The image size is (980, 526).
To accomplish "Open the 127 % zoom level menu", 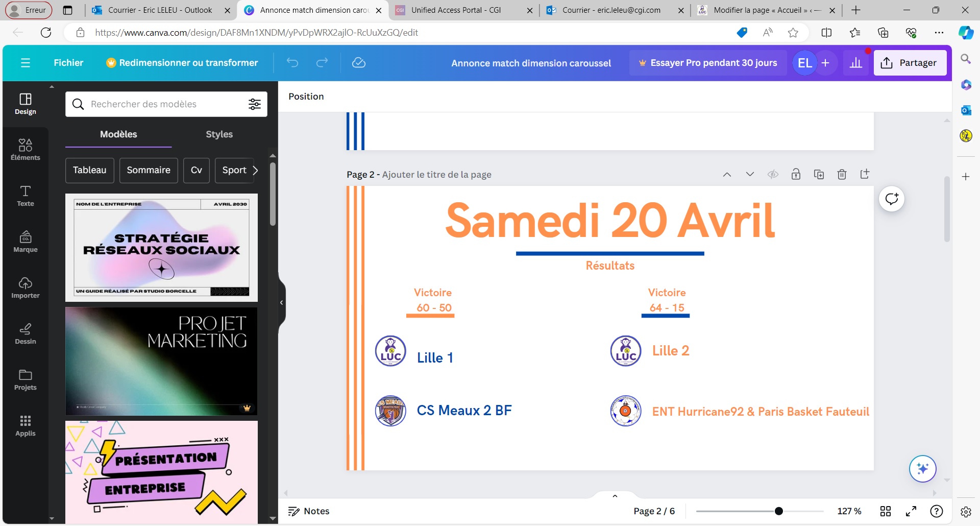I will [849, 511].
